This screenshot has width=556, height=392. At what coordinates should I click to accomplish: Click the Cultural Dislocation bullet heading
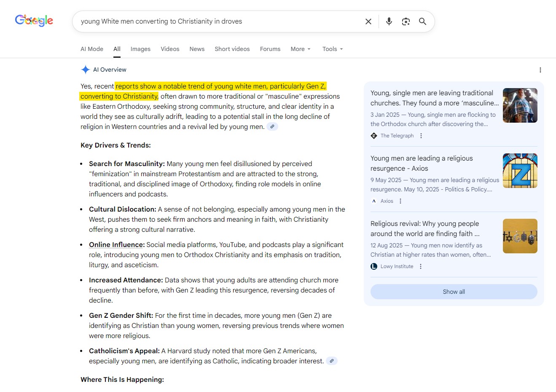click(123, 209)
